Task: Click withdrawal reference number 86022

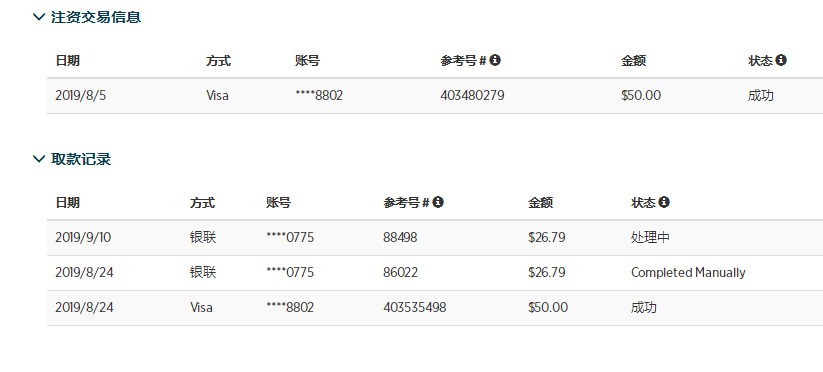Action: [x=400, y=273]
